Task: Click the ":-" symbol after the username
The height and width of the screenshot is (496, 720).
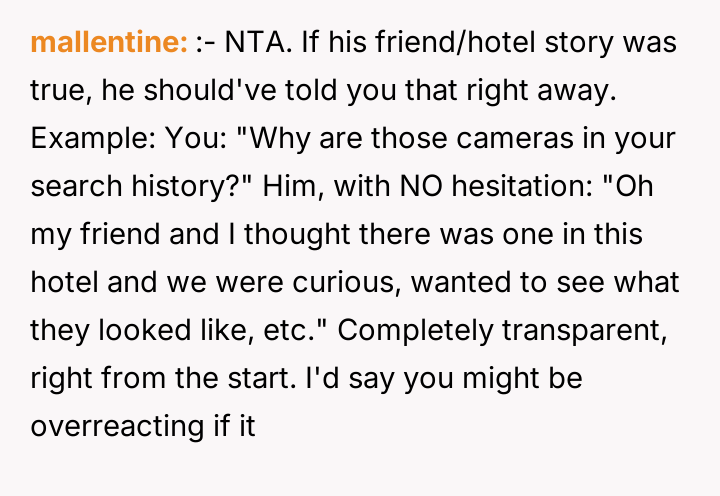Action: (205, 44)
